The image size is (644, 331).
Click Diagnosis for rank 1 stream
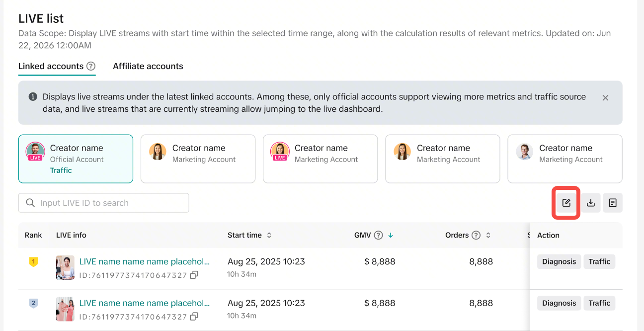(559, 261)
